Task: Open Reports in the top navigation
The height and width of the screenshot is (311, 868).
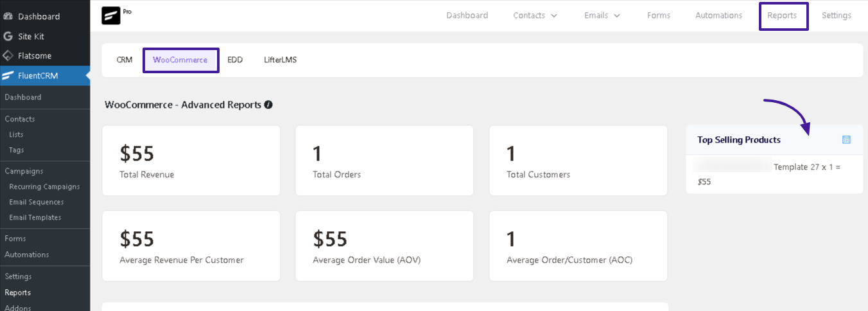Action: coord(783,16)
